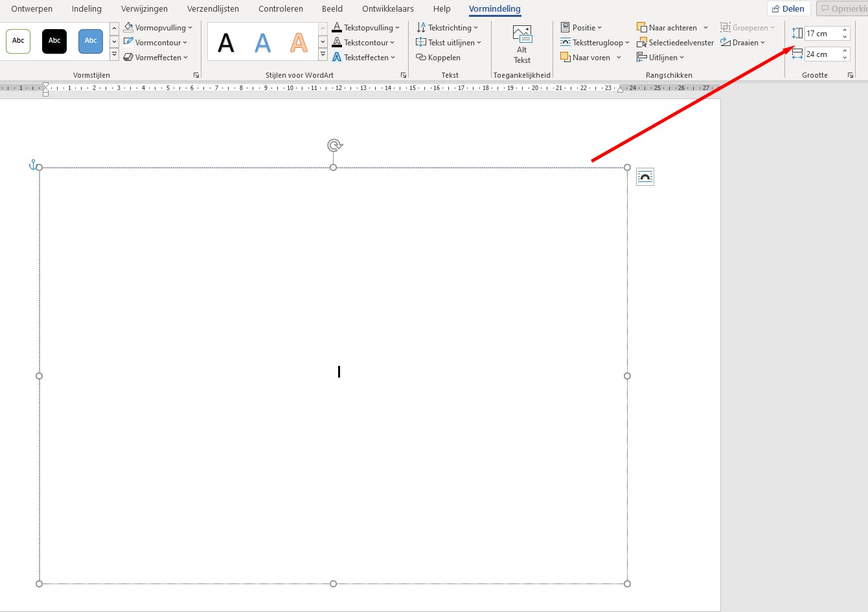The width and height of the screenshot is (868, 612).
Task: Open the Positie dropdown
Action: [x=581, y=28]
